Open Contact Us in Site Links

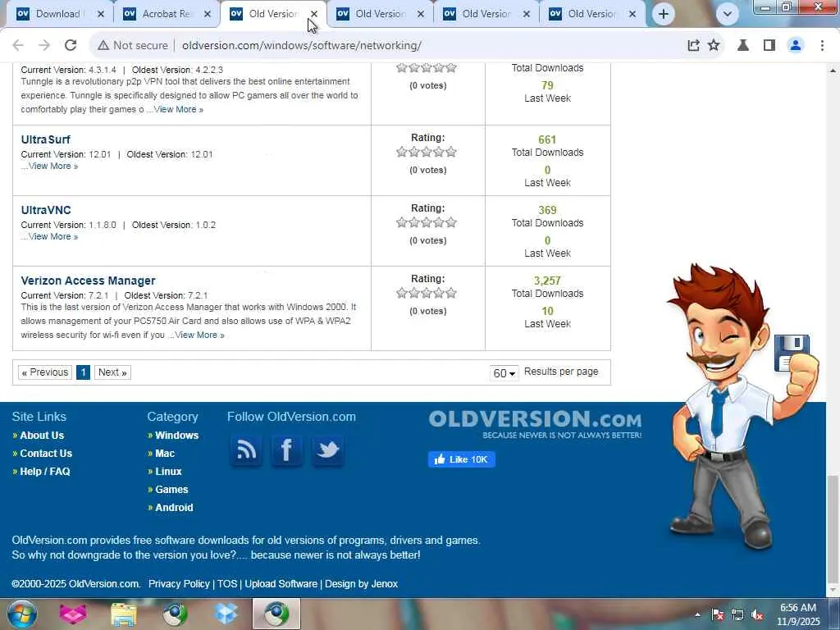[46, 454]
